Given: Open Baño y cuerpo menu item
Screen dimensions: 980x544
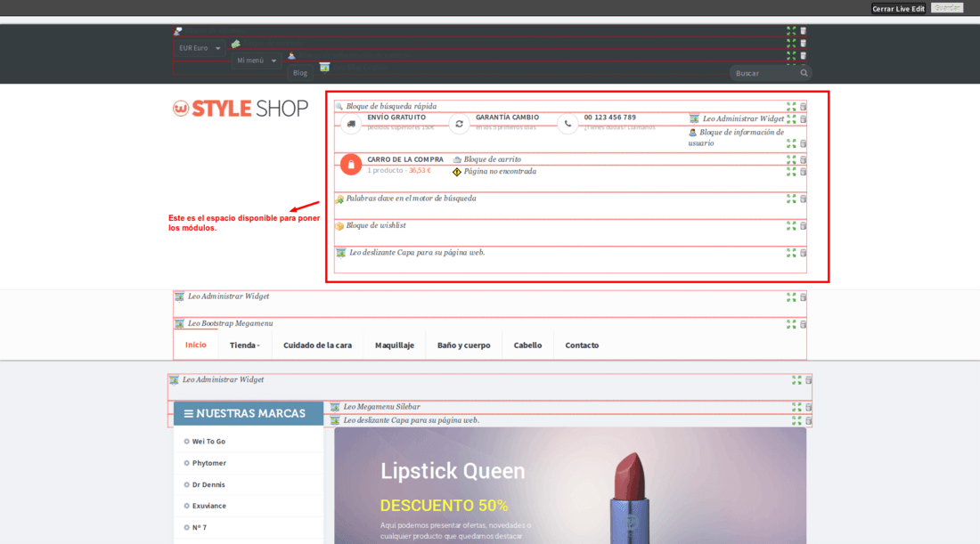Looking at the screenshot, I should (464, 345).
